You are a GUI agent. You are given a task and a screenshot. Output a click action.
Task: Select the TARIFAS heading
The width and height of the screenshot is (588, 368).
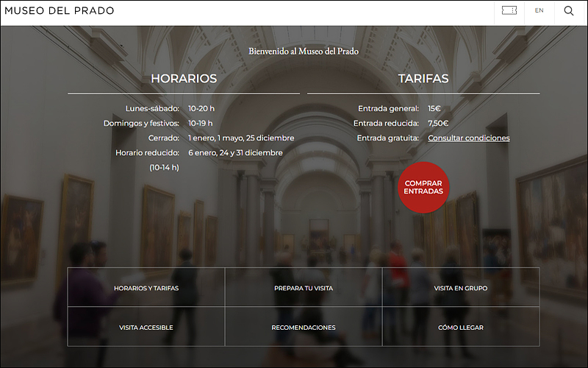[x=423, y=79]
